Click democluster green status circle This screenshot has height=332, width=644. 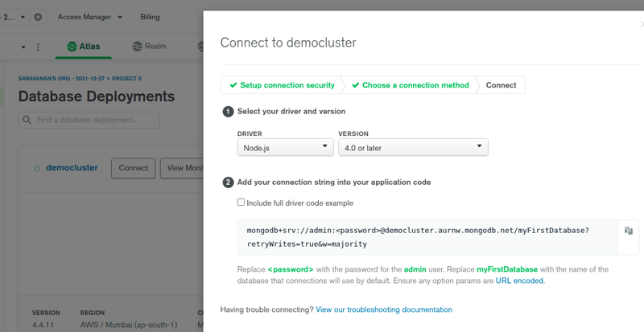click(x=37, y=169)
